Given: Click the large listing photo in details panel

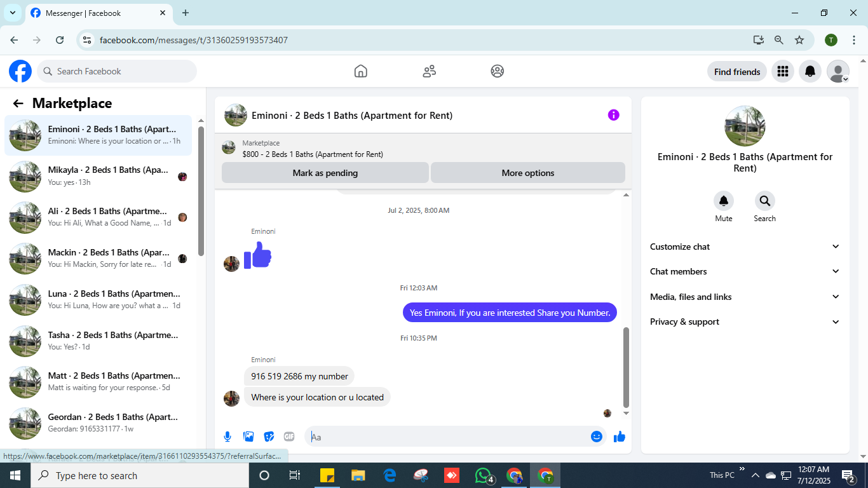Looking at the screenshot, I should [745, 126].
